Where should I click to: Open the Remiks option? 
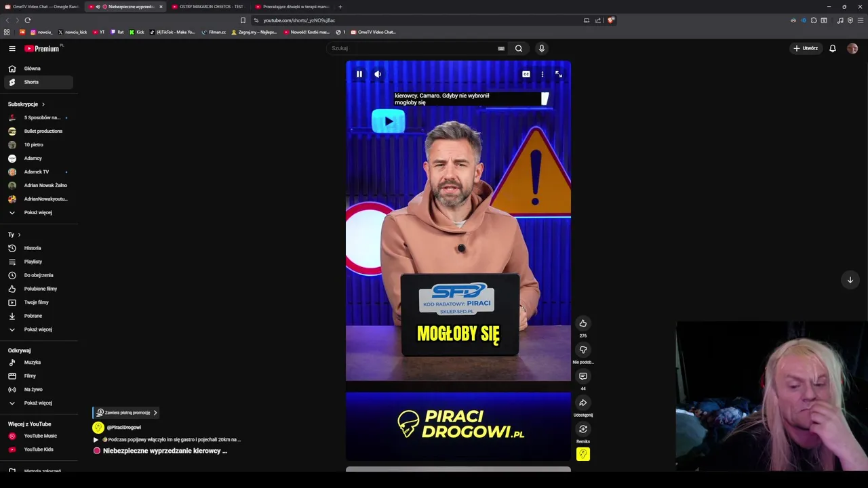pyautogui.click(x=583, y=429)
